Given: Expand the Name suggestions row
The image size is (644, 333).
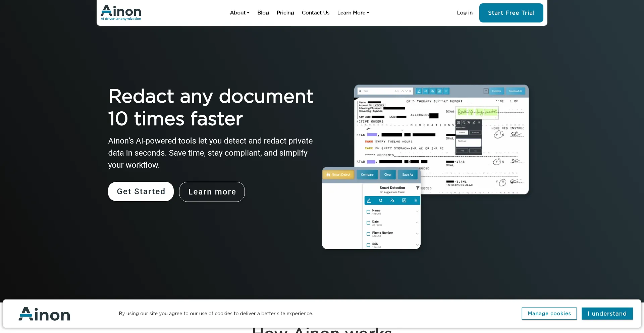Looking at the screenshot, I should click(x=417, y=211).
